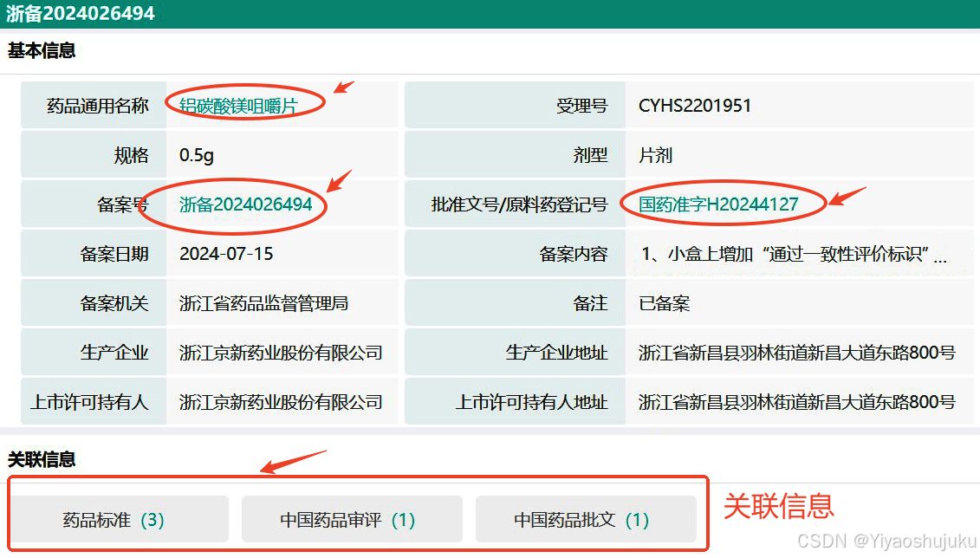Select the filing date 2024-07-15
Viewport: 980px width, 558px height.
tap(226, 254)
